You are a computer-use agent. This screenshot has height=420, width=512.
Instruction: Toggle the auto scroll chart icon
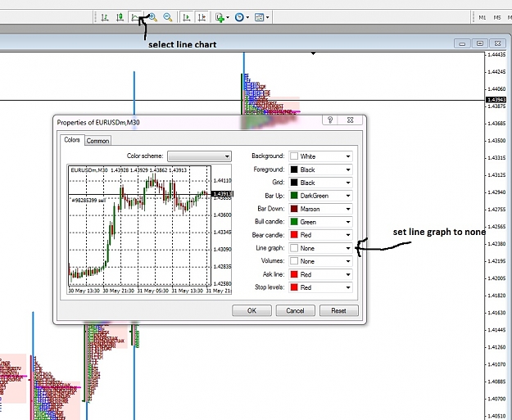pos(187,17)
